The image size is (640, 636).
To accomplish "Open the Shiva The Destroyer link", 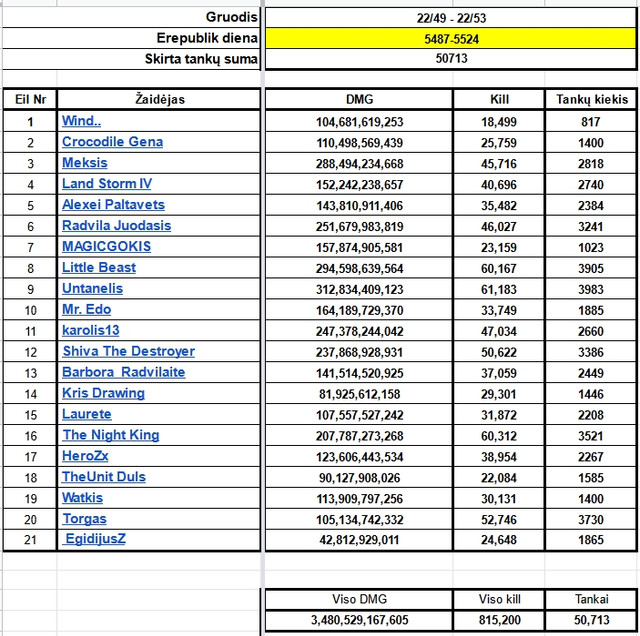I will [129, 351].
